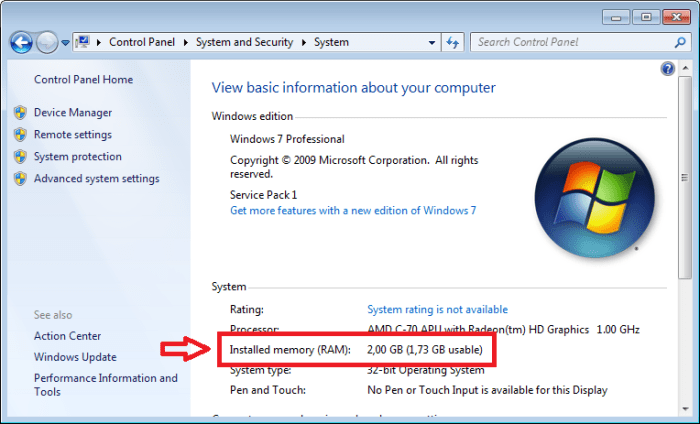Open address bar history dropdown
The height and width of the screenshot is (424, 700).
click(432, 43)
